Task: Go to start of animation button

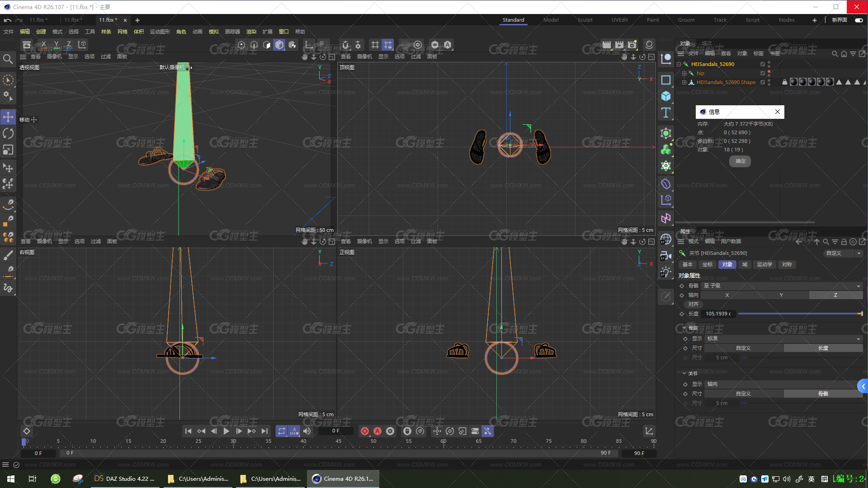Action: coord(188,431)
